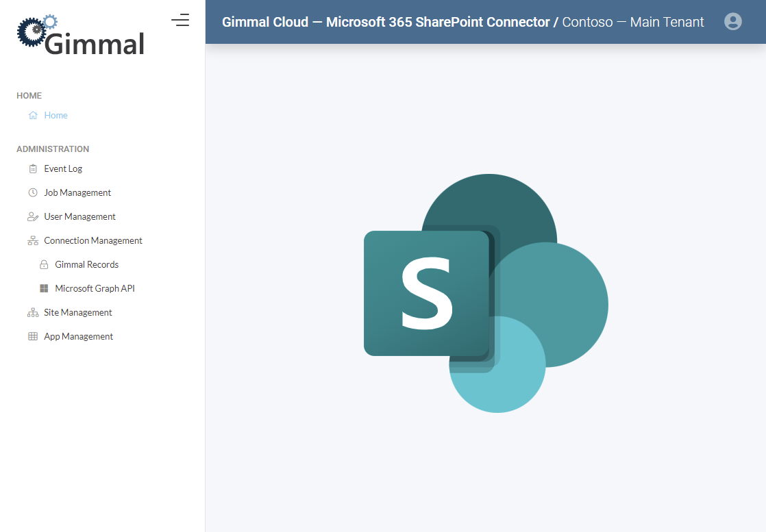Expand the Connection Management section
The width and height of the screenshot is (766, 532).
93,240
